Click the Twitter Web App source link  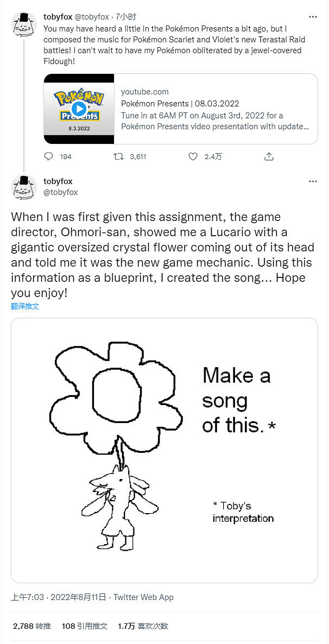pyautogui.click(x=143, y=597)
